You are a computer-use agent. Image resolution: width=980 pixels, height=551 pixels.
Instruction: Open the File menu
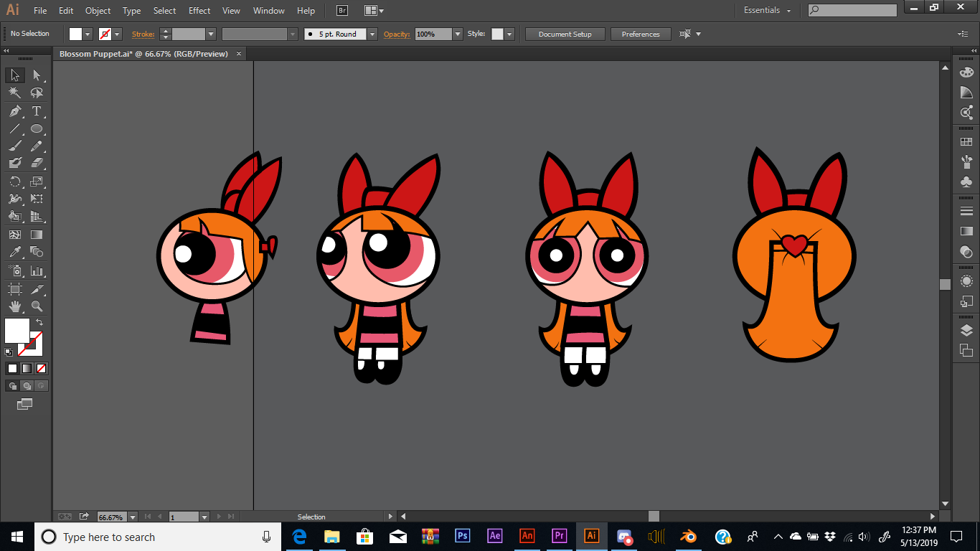point(40,11)
